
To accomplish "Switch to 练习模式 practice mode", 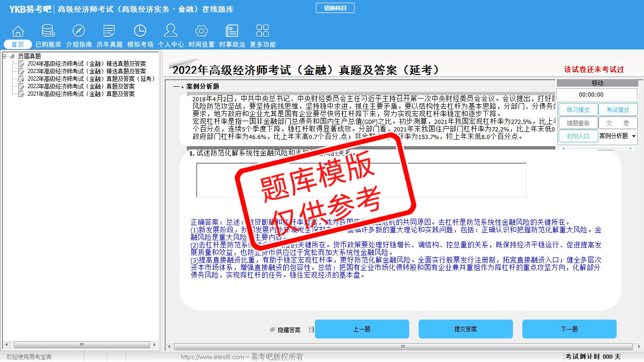I will [x=578, y=110].
